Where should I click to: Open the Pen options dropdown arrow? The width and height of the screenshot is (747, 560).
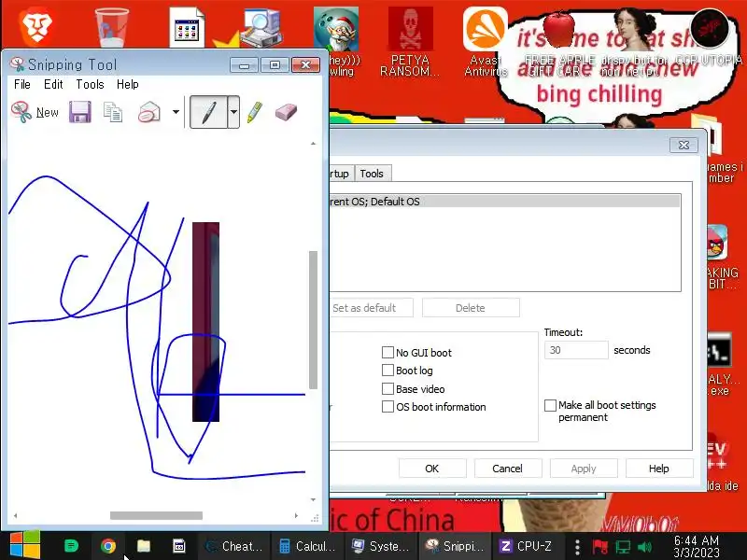coord(233,112)
